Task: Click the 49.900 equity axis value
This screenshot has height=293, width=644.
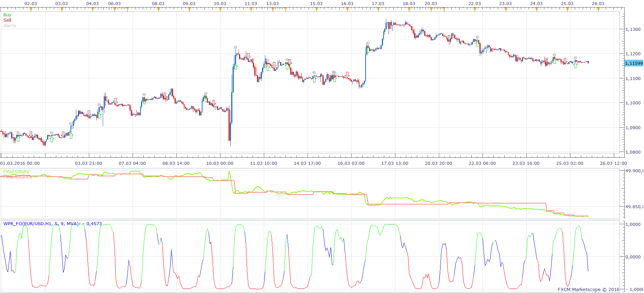Action: pyautogui.click(x=634, y=171)
